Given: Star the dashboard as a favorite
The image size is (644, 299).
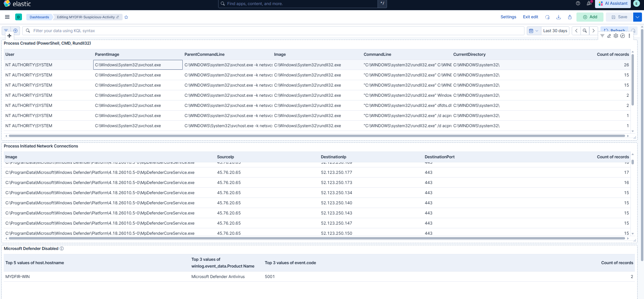Looking at the screenshot, I should [126, 17].
